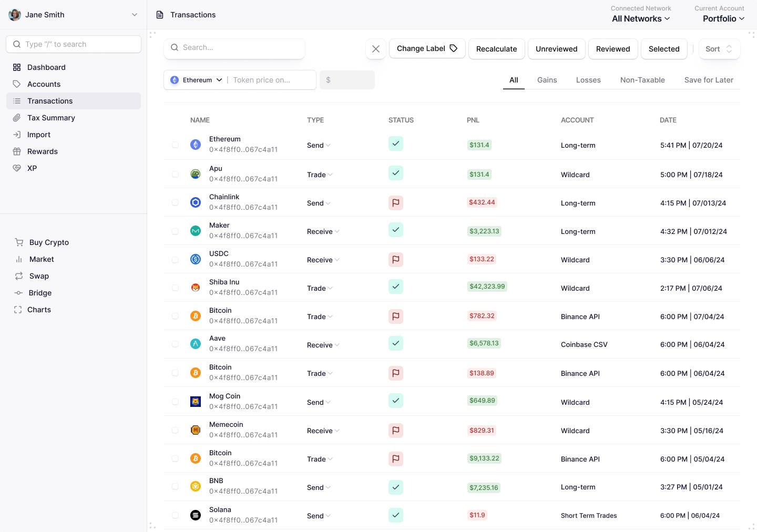Click the Mog Coin token icon
This screenshot has width=757, height=532.
196,402
